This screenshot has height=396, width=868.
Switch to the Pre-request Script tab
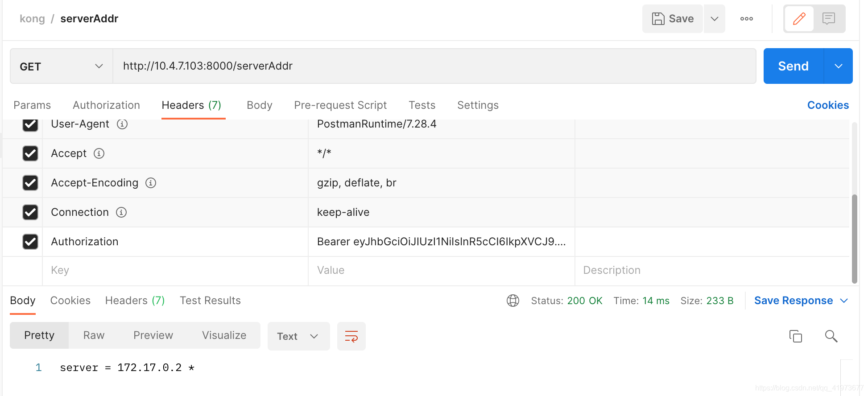coord(340,105)
